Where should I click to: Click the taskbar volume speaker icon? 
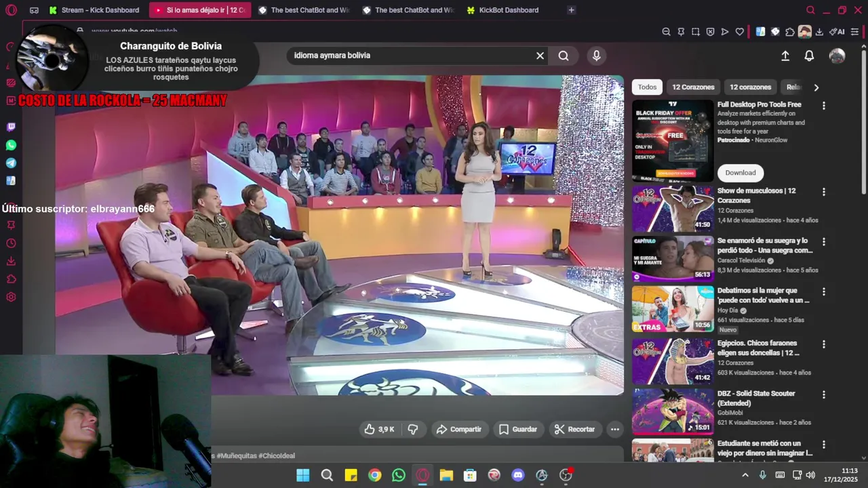(x=810, y=475)
